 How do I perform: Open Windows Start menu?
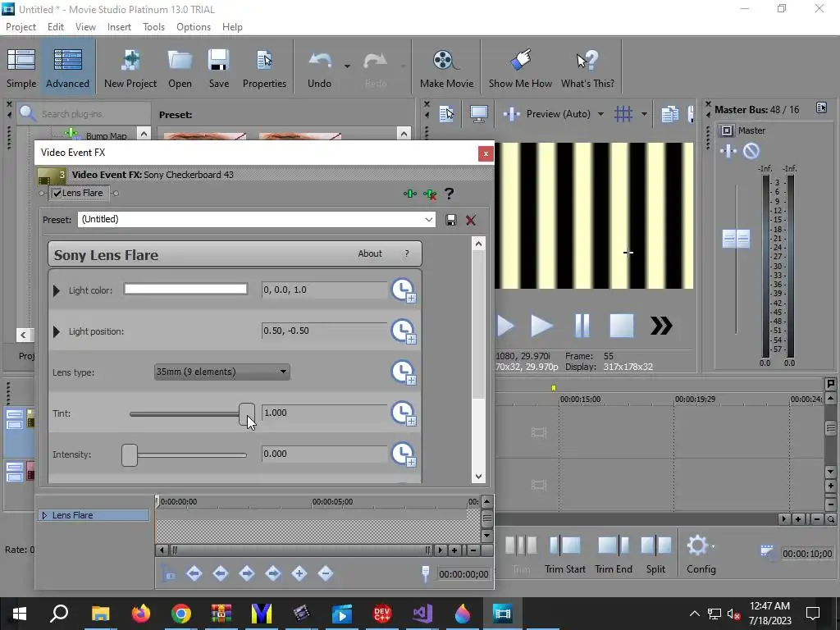point(20,614)
